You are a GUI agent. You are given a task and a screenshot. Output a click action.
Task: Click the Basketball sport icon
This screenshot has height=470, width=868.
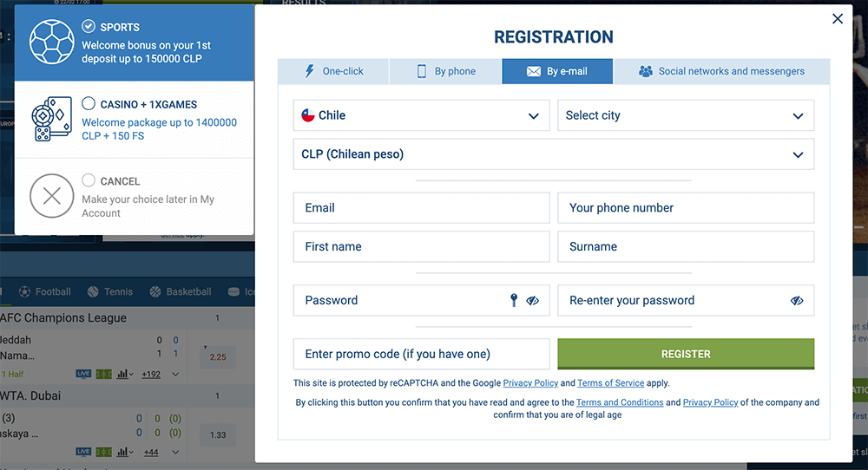click(155, 292)
